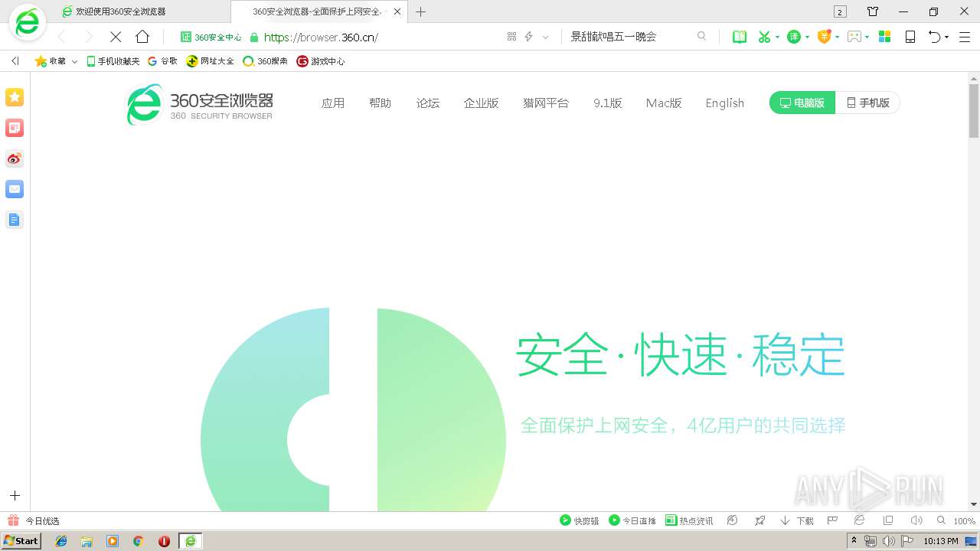Click the mute speaker icon in status bar
This screenshot has width=980, height=551.
click(x=916, y=520)
